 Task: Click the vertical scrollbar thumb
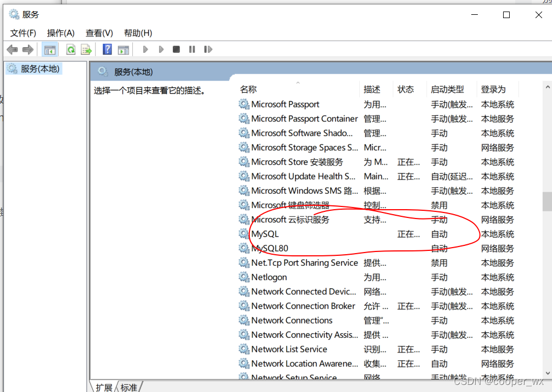pos(548,201)
